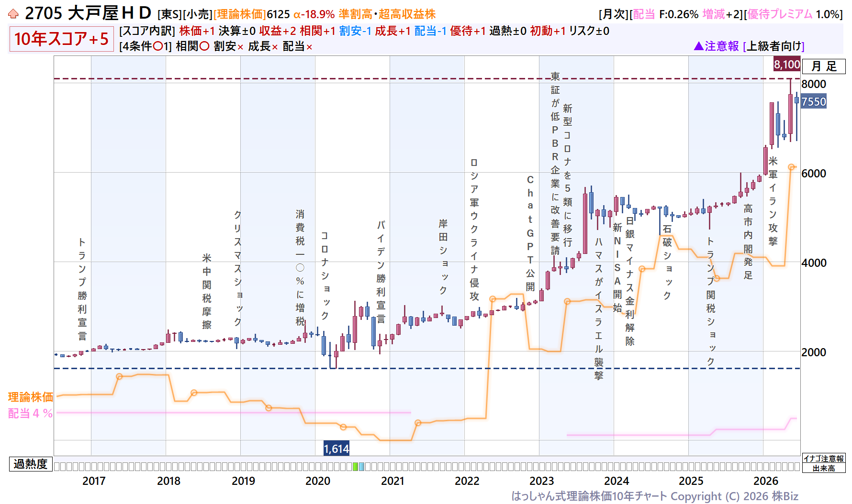
Task: Click the light-blue overheating cell in 2020
Action: (361, 467)
